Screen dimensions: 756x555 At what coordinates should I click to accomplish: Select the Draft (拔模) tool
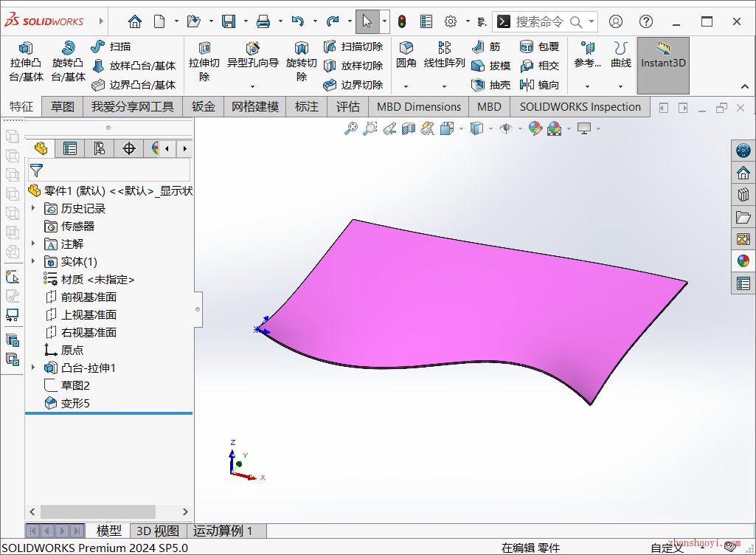click(x=490, y=66)
